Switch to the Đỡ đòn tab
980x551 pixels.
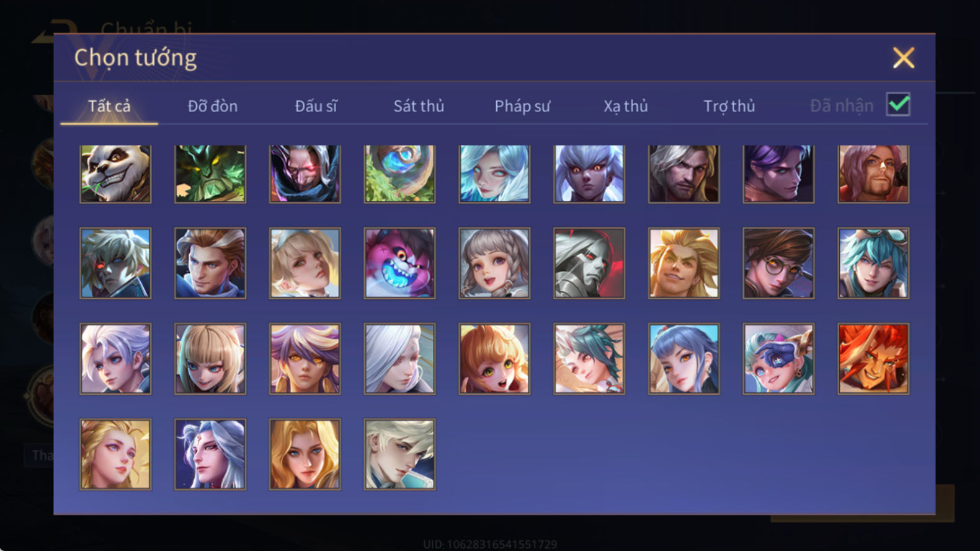(x=213, y=106)
